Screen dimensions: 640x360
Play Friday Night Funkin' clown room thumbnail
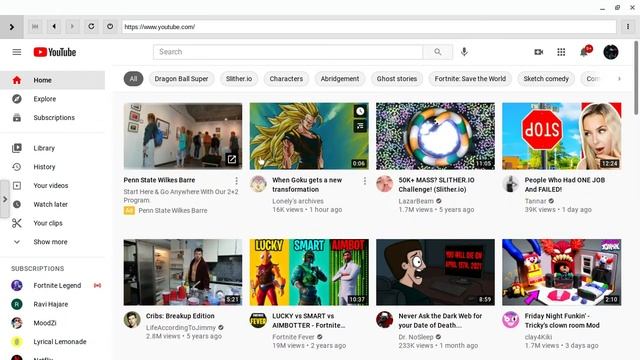562,272
